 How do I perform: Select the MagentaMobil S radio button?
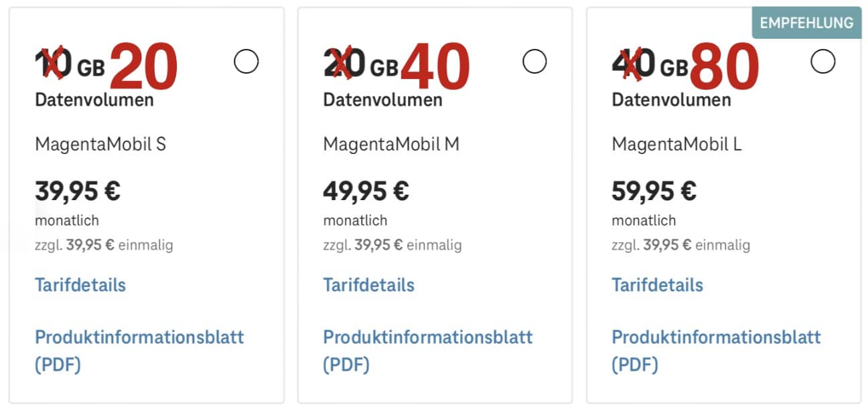pyautogui.click(x=246, y=62)
